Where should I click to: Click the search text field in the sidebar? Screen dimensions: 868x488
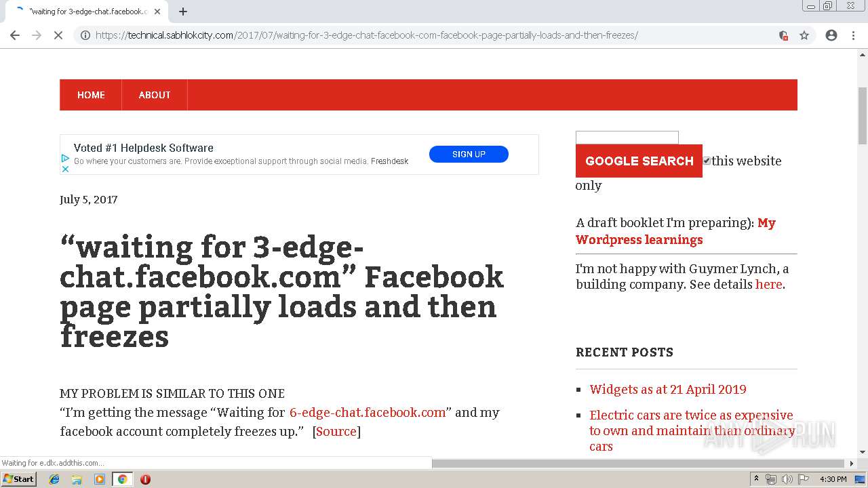pos(627,138)
